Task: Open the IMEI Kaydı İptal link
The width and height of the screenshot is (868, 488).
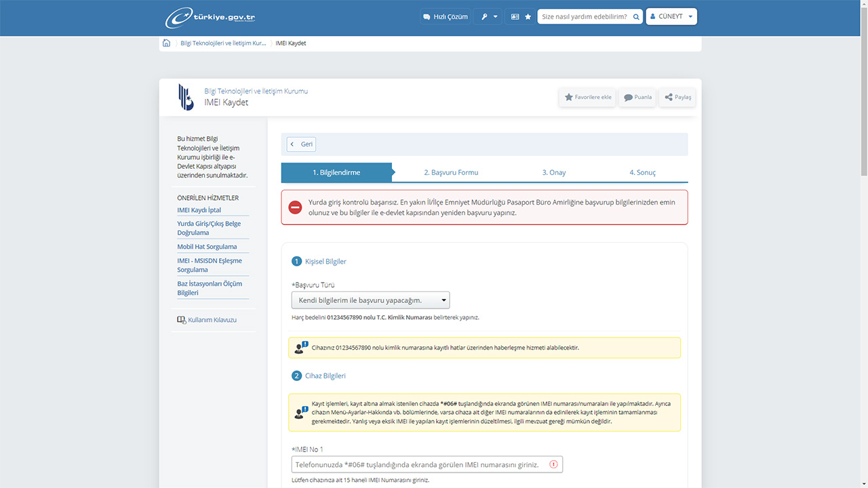Action: 199,210
